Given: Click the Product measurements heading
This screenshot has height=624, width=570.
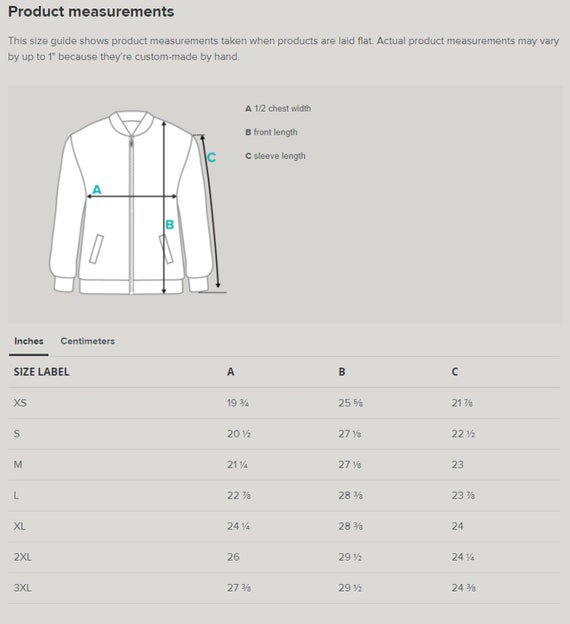Looking at the screenshot, I should click(91, 12).
